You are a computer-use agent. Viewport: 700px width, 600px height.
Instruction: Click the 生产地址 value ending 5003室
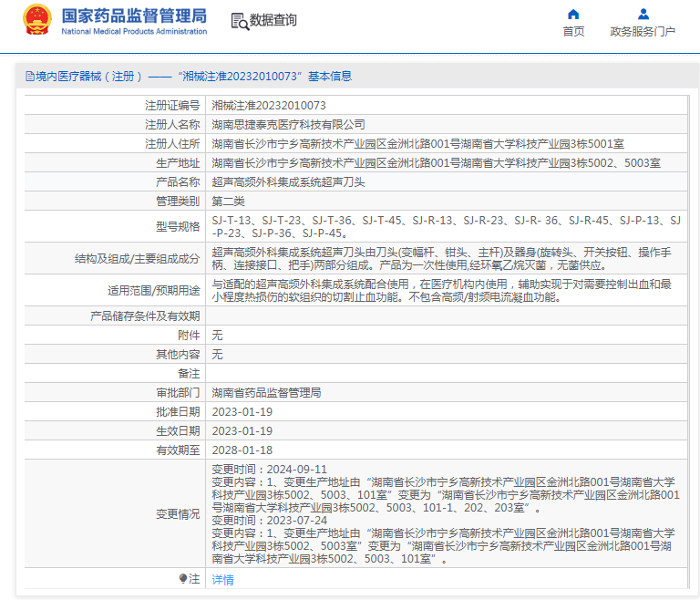click(x=437, y=163)
